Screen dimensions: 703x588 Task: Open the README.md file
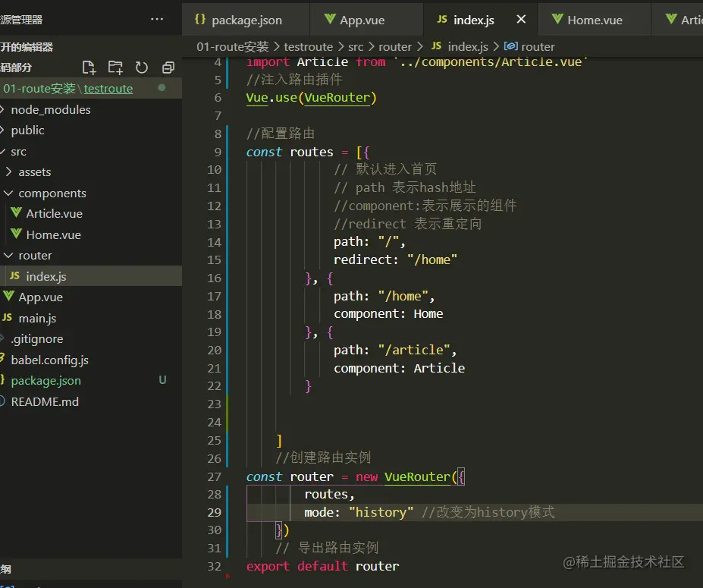click(x=45, y=402)
